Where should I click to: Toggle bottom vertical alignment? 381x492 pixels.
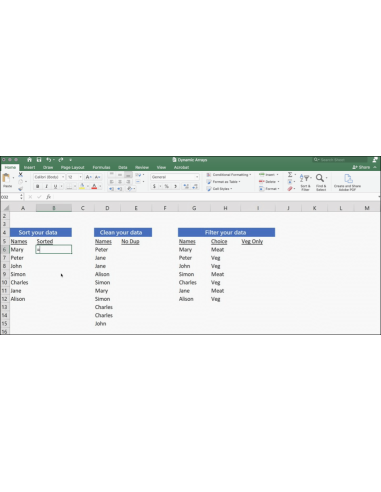[128, 175]
